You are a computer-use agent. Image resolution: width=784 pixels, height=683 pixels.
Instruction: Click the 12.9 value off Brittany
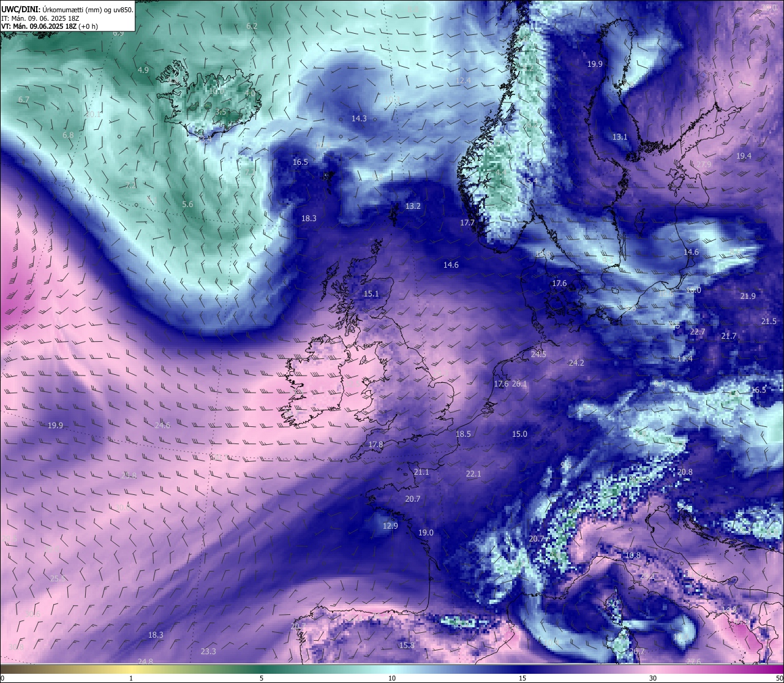(390, 526)
